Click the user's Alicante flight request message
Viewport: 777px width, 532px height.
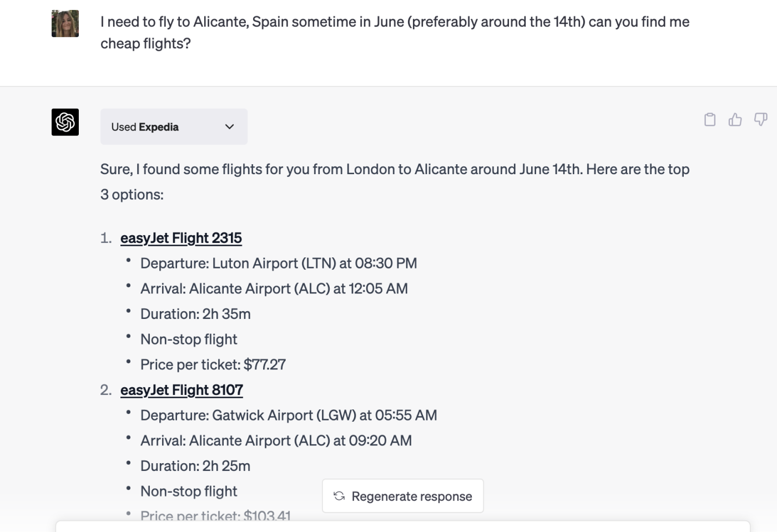pyautogui.click(x=395, y=33)
